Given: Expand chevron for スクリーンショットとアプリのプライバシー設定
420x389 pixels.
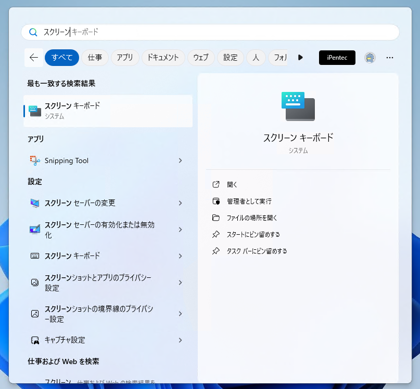Looking at the screenshot, I should coord(180,283).
